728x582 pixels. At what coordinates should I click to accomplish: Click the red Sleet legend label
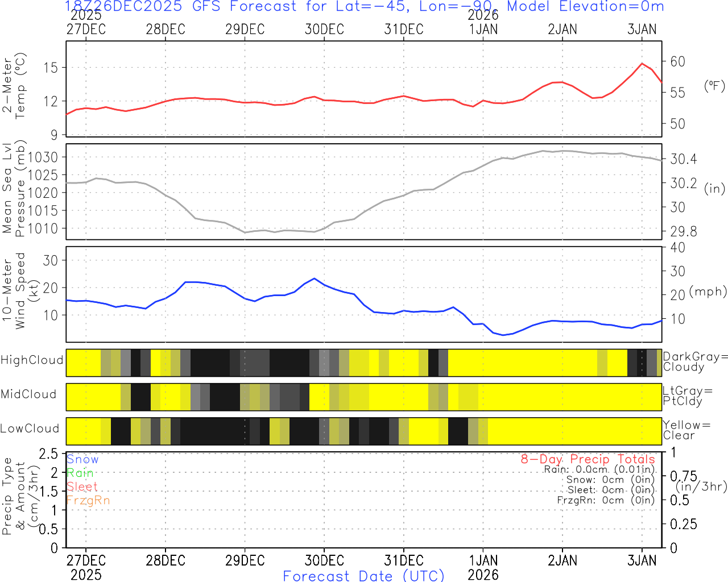(x=82, y=487)
